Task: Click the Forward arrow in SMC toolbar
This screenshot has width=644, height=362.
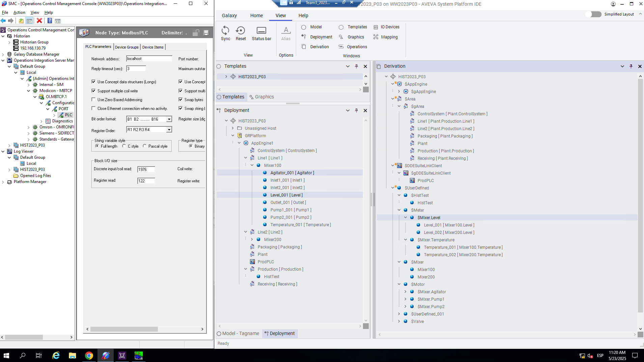Action: [x=11, y=21]
